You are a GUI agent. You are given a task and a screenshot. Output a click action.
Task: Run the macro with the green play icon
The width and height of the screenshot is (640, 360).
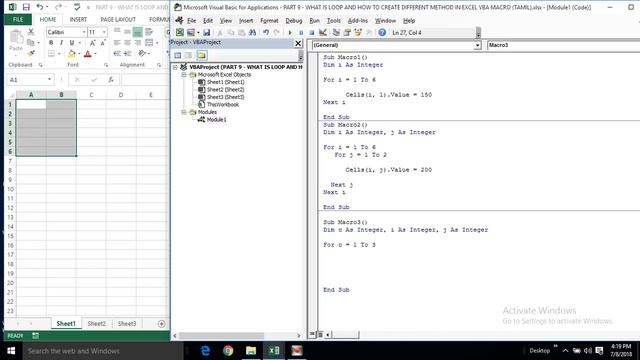pyautogui.click(x=290, y=32)
